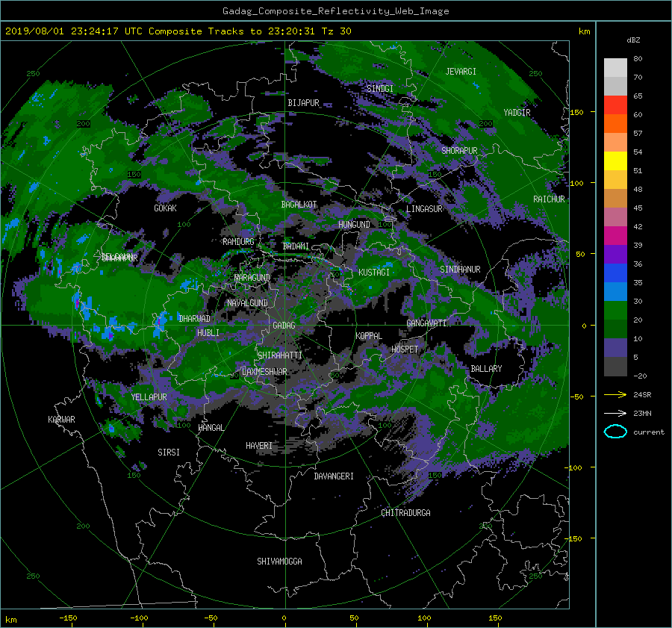Click the RAMDURG city label
The height and width of the screenshot is (628, 672).
(x=238, y=242)
